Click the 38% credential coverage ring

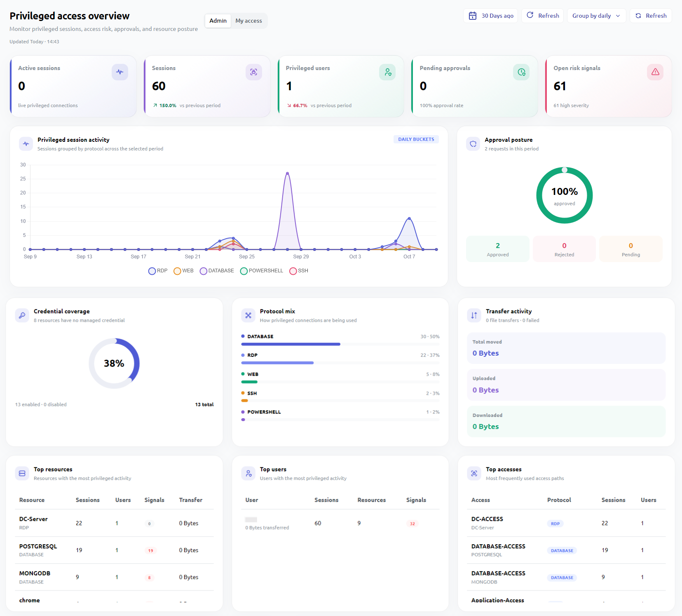(x=114, y=363)
